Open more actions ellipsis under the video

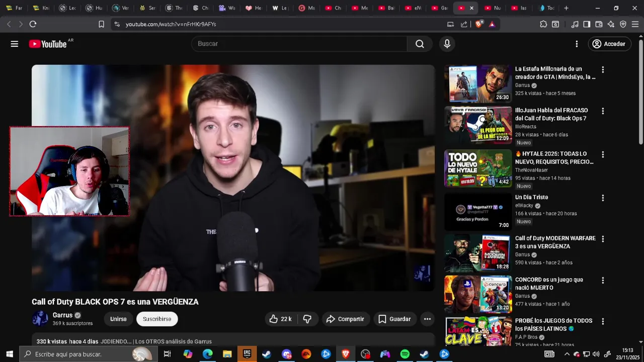point(427,319)
